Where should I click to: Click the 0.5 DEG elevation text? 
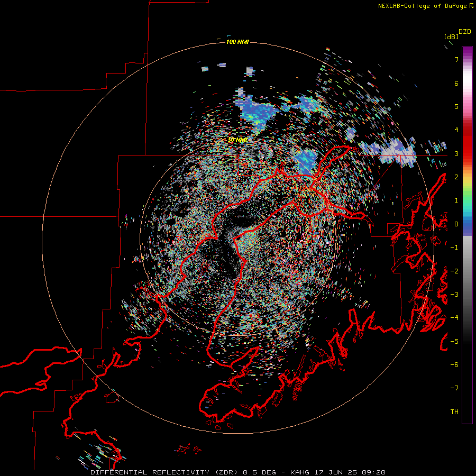(x=259, y=472)
